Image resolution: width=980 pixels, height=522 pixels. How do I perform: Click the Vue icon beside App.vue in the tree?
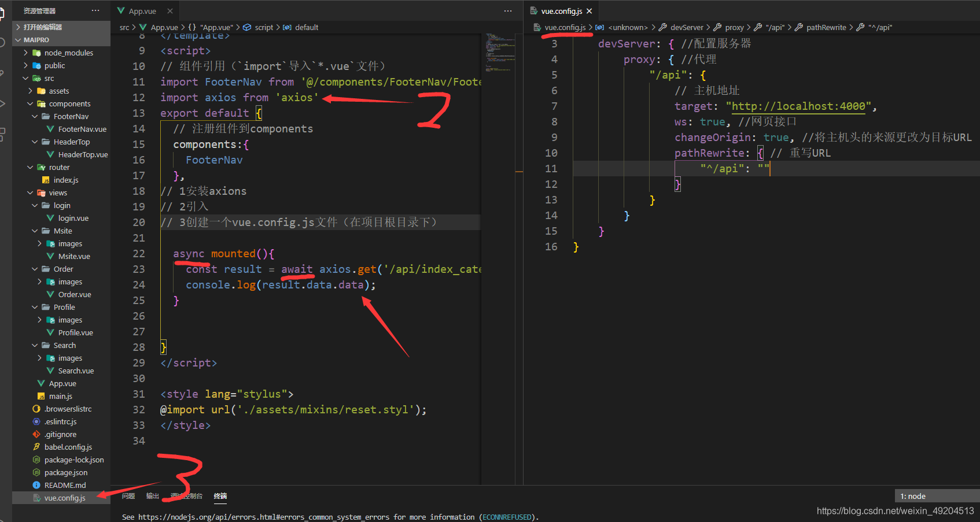41,383
